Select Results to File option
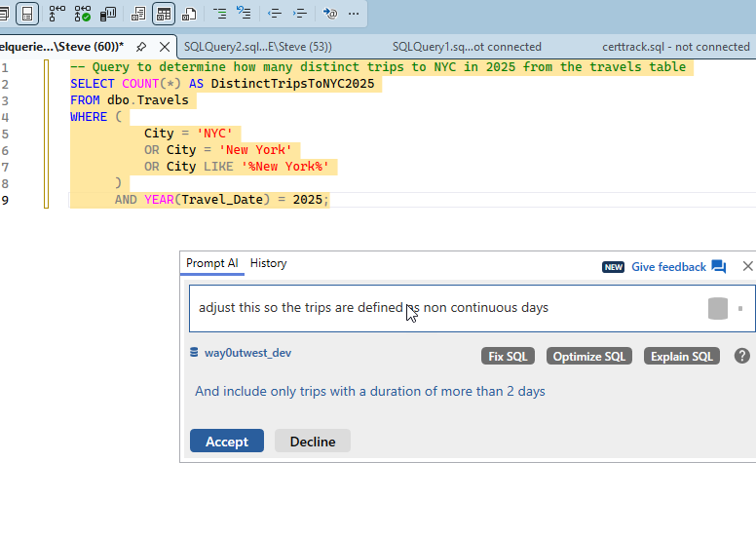The width and height of the screenshot is (756, 539). [189, 14]
